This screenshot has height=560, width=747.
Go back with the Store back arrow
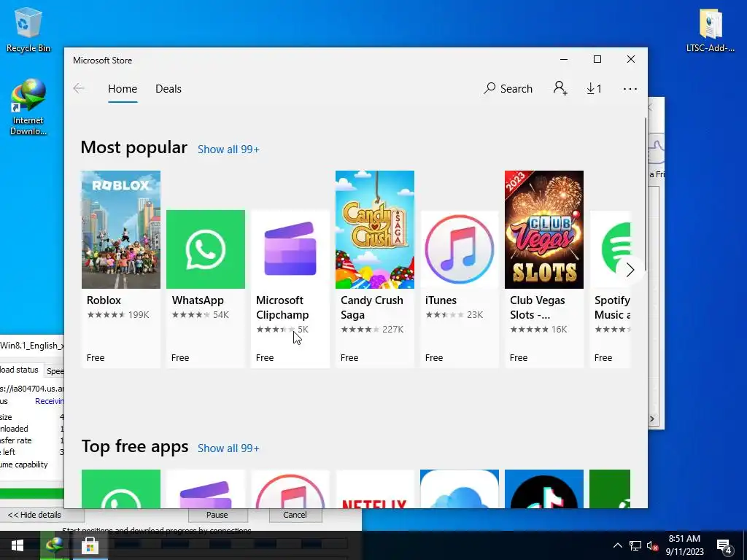79,88
